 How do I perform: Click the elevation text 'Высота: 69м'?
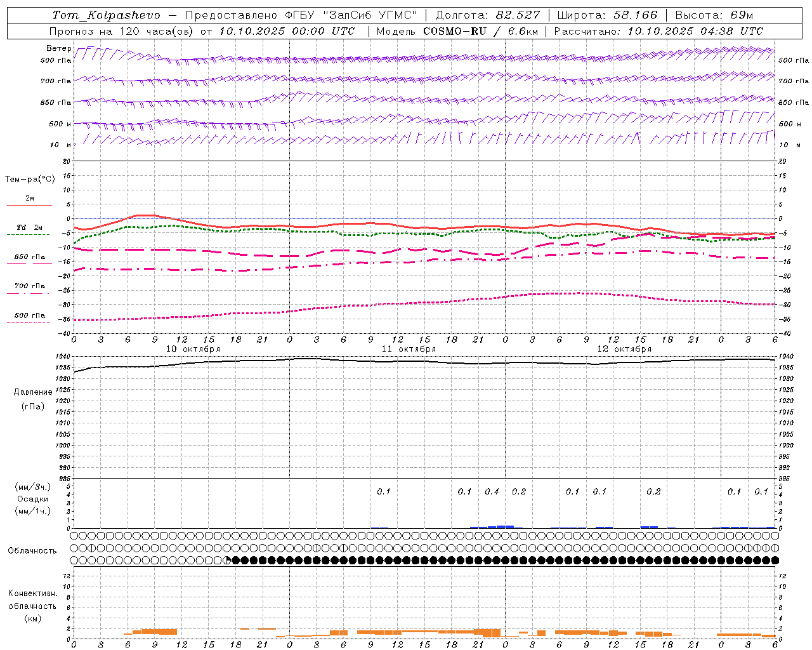(714, 15)
